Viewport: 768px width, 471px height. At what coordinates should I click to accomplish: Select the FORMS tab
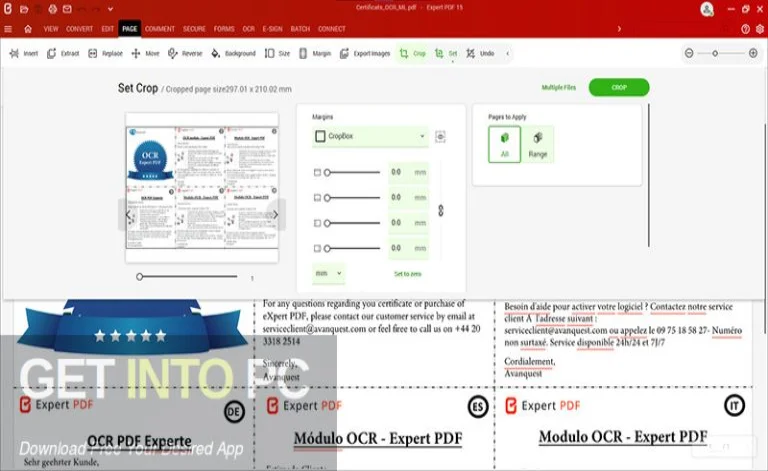(224, 29)
